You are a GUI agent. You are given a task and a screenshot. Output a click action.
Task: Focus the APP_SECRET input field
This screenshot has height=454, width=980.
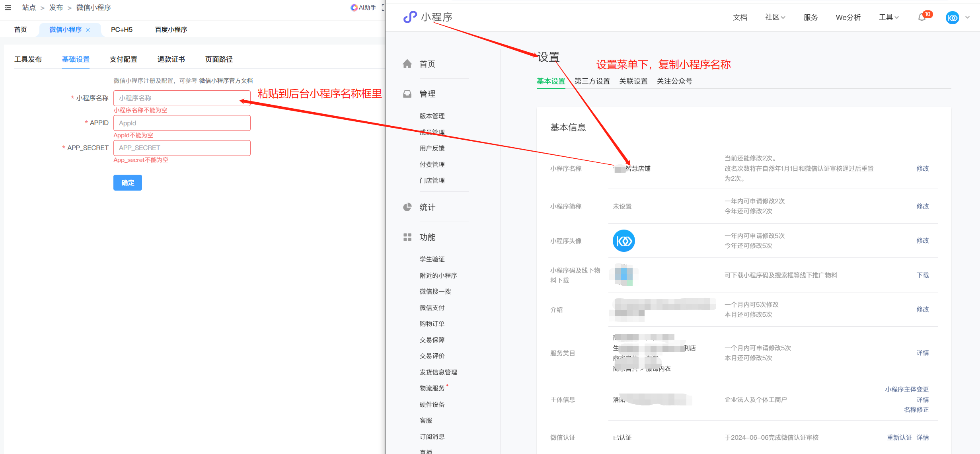click(x=182, y=148)
